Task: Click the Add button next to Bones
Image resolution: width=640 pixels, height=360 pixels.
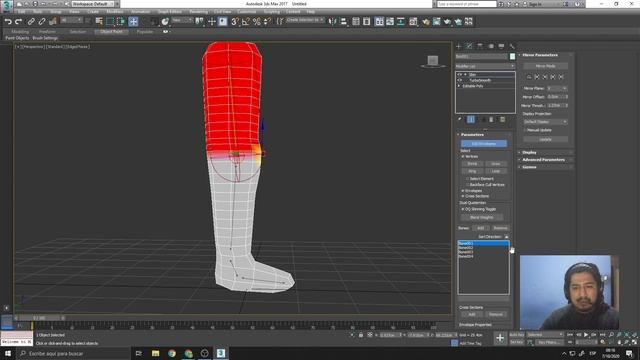Action: pyautogui.click(x=480, y=228)
